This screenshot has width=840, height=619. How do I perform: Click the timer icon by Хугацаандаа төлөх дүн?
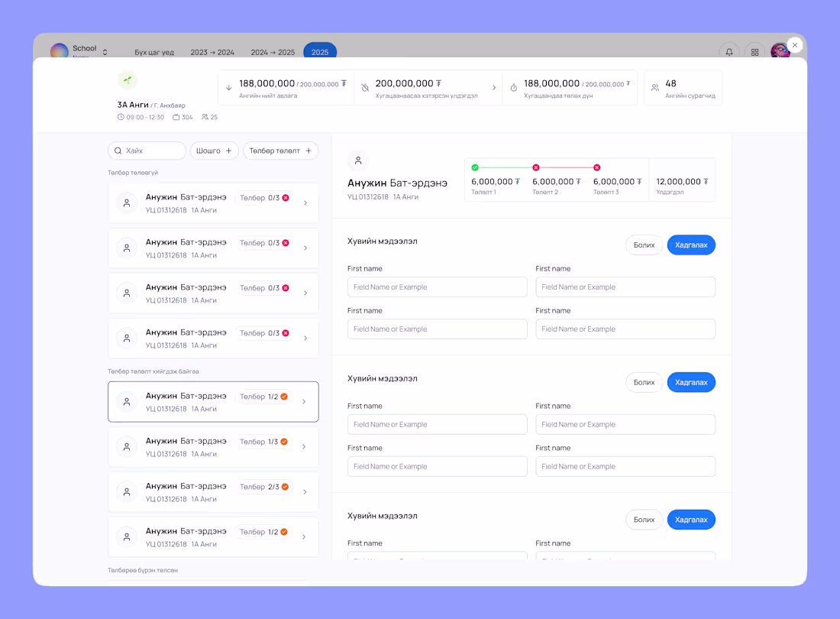[x=513, y=87]
